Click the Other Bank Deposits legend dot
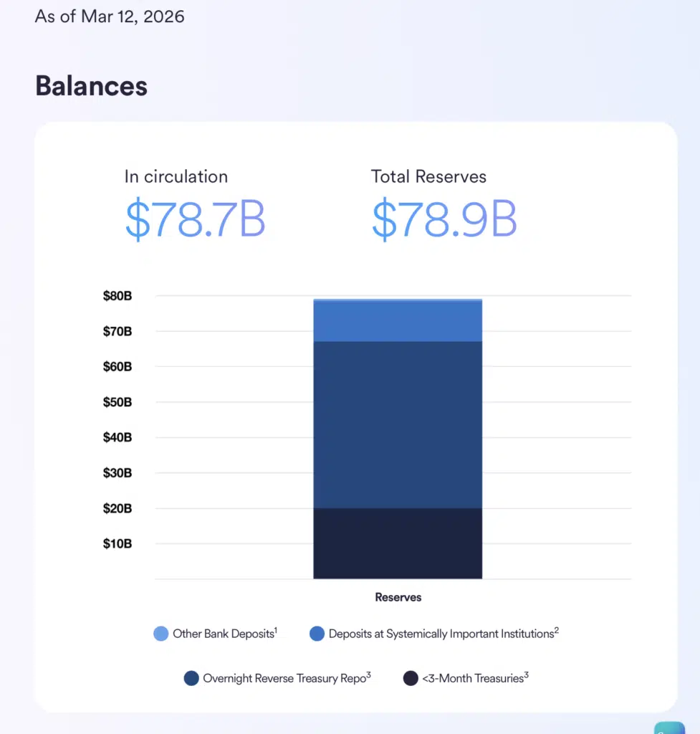Viewport: 700px width, 734px height. (x=161, y=634)
